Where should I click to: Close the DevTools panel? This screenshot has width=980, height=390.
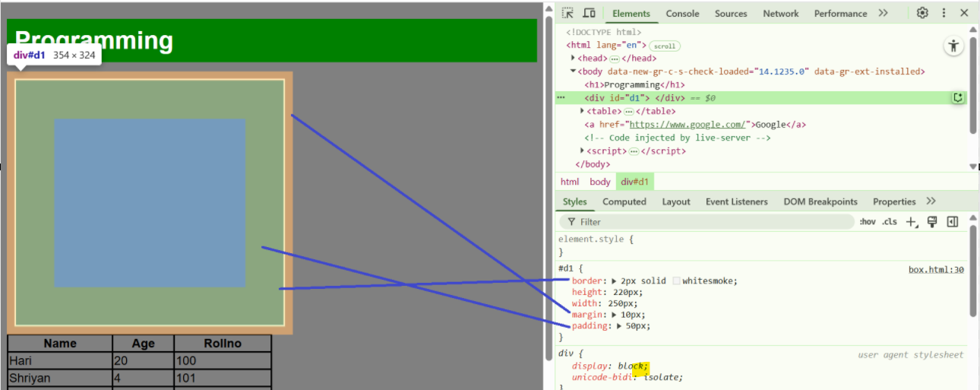click(964, 13)
